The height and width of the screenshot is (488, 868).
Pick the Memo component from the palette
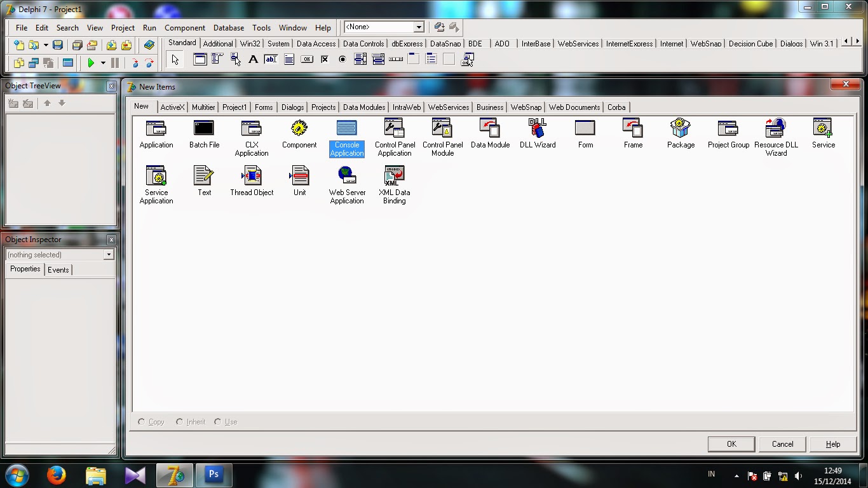click(x=289, y=59)
